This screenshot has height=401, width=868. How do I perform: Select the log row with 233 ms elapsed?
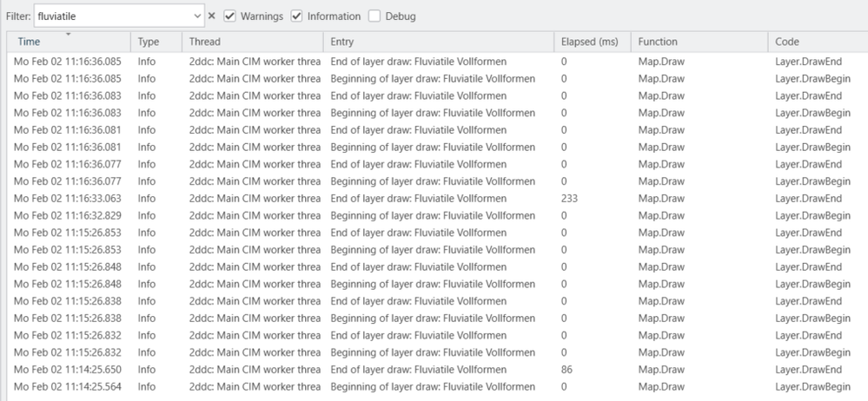[437, 199]
